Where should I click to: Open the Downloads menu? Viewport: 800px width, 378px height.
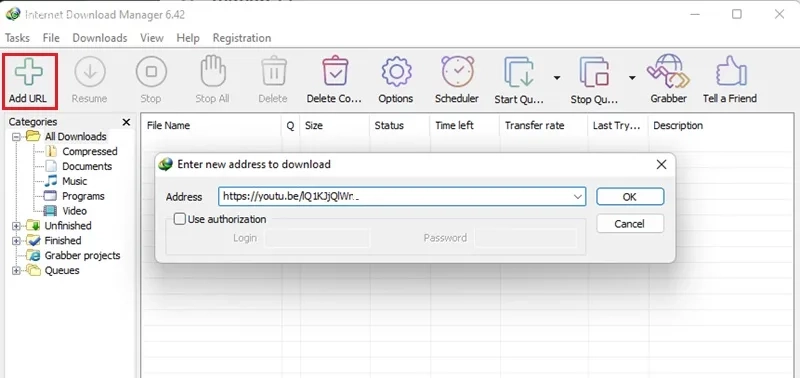pyautogui.click(x=99, y=38)
